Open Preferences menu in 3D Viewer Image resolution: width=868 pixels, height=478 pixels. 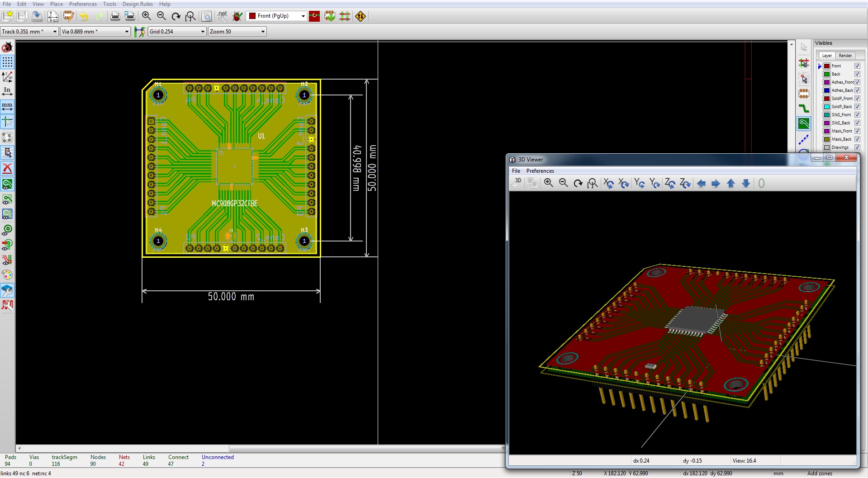[x=540, y=171]
